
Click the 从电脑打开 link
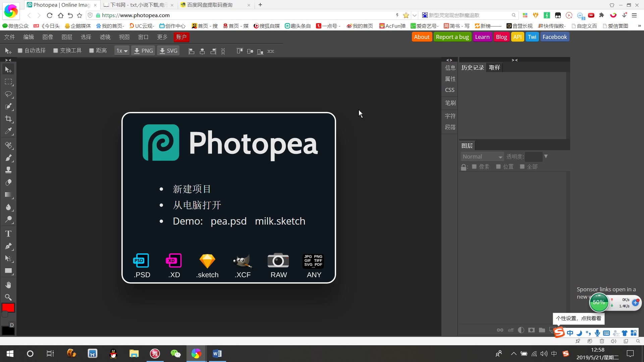[197, 205]
